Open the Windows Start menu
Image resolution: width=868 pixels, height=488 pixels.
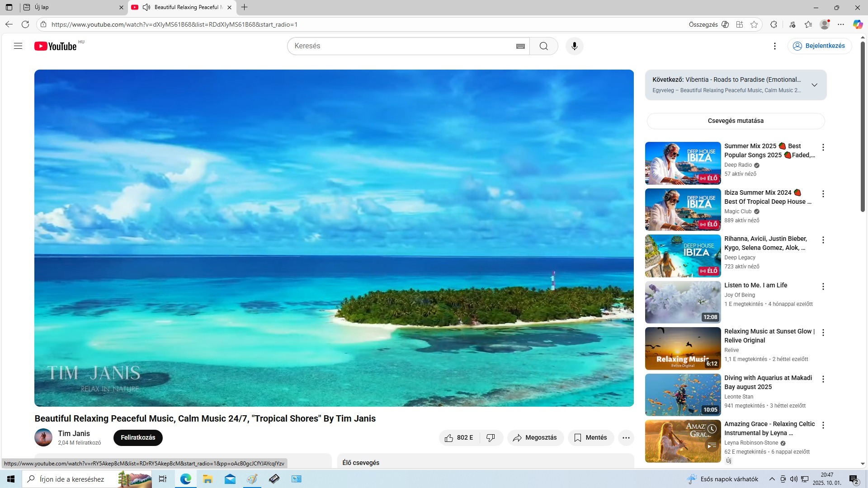tap(11, 479)
